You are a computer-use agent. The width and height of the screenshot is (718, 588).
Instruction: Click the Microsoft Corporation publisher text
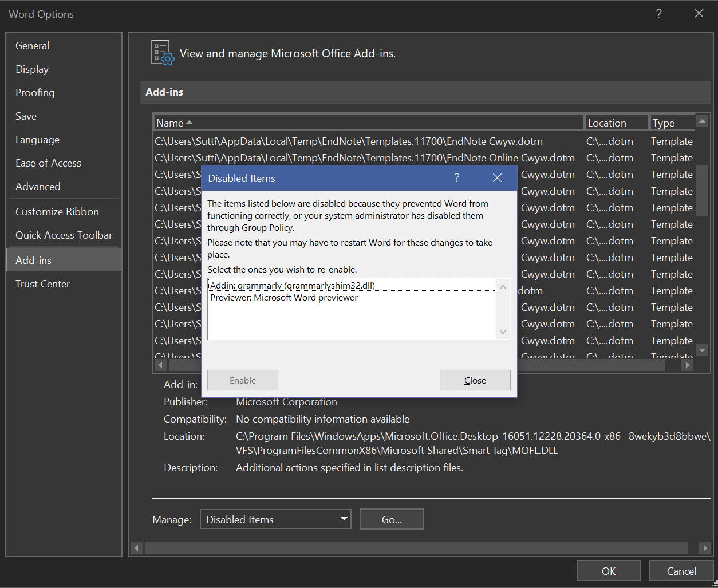(286, 402)
